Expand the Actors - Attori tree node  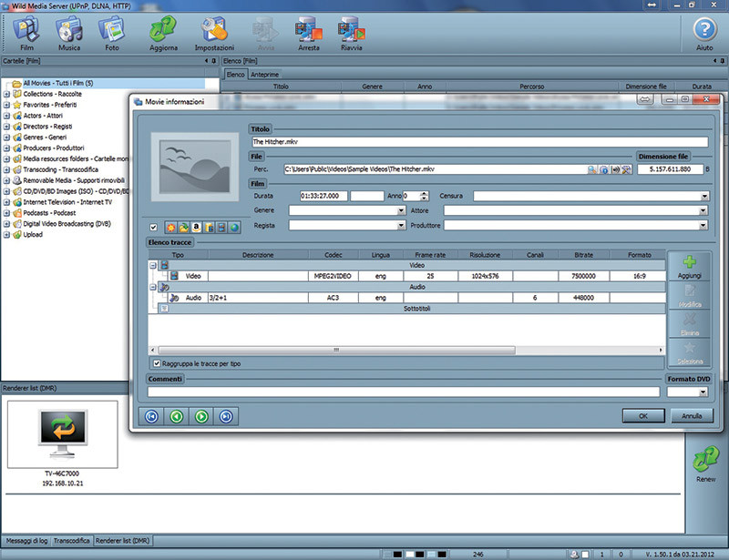tap(6, 116)
